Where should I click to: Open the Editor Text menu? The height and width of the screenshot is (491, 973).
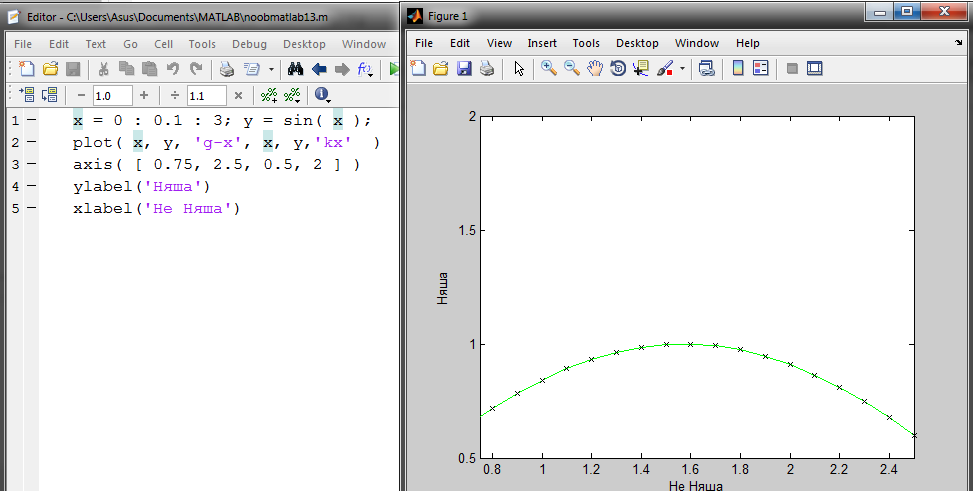96,44
